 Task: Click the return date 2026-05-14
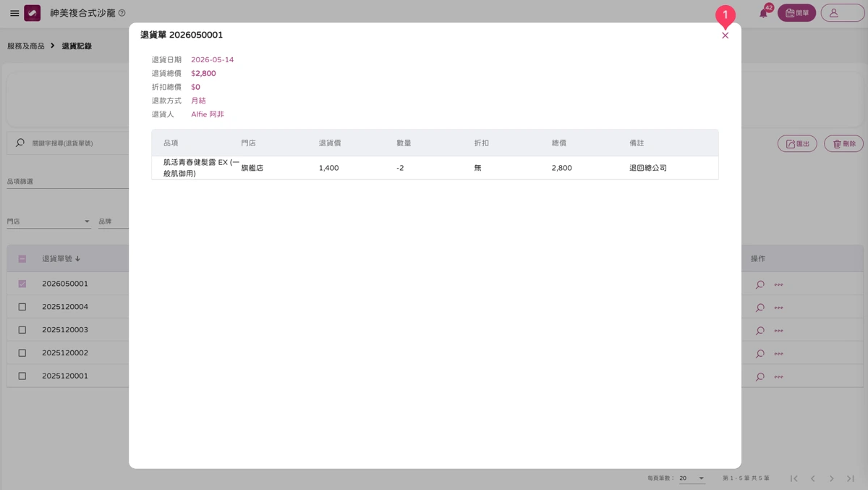[x=213, y=60]
